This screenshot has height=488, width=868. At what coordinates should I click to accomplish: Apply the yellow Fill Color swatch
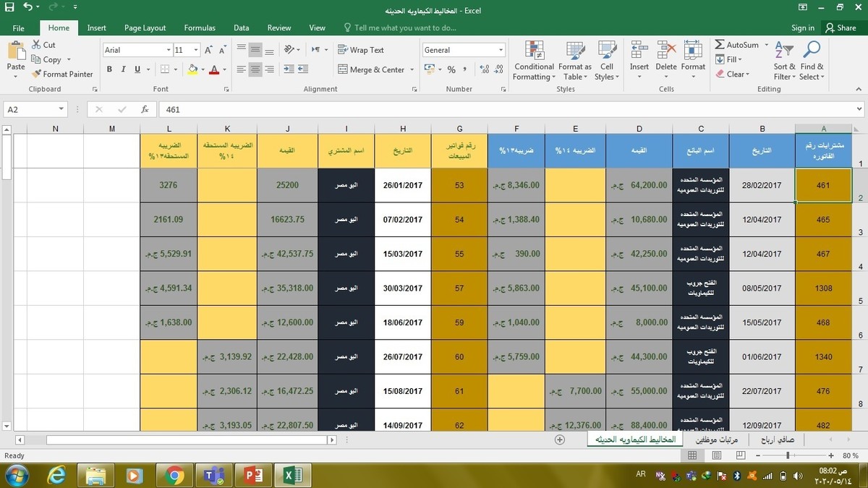192,69
